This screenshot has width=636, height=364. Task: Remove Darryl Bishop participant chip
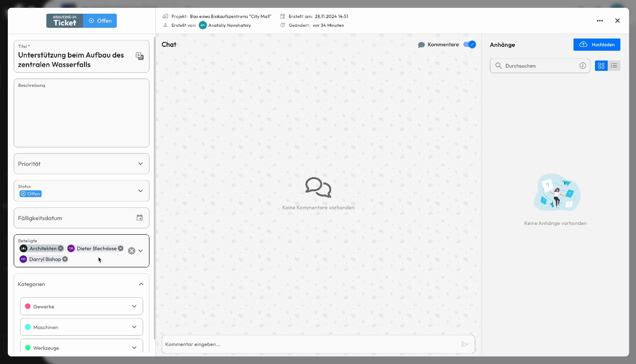click(65, 259)
